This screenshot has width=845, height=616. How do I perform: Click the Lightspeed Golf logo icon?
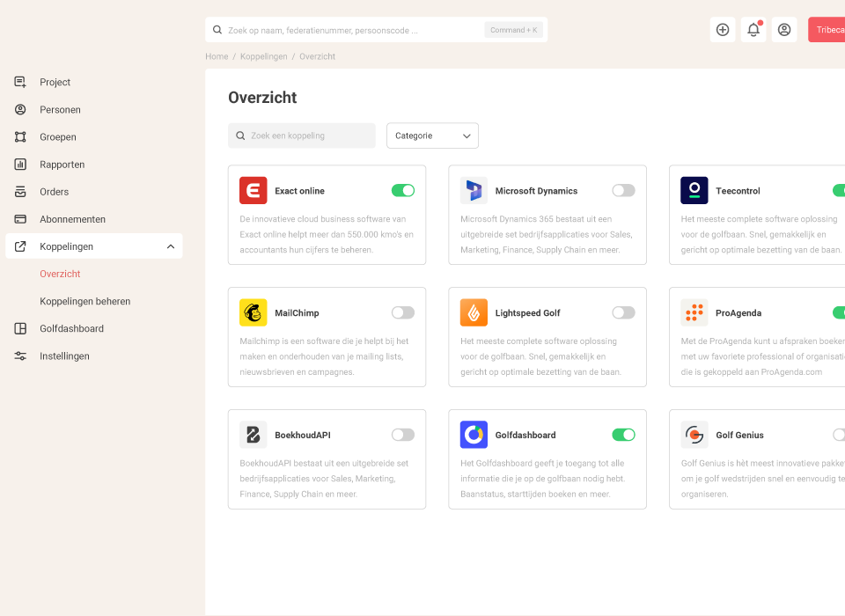[474, 313]
